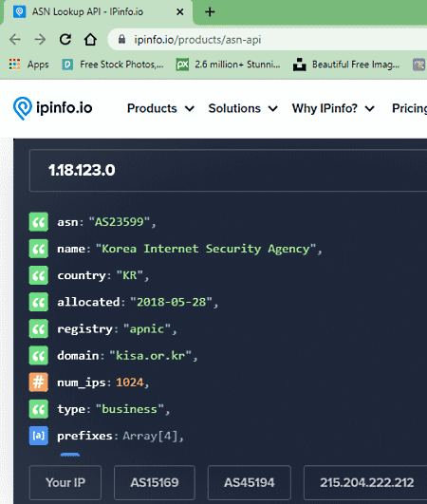The width and height of the screenshot is (427, 504).
Task: Click the browser forward arrow
Action: click(x=40, y=40)
